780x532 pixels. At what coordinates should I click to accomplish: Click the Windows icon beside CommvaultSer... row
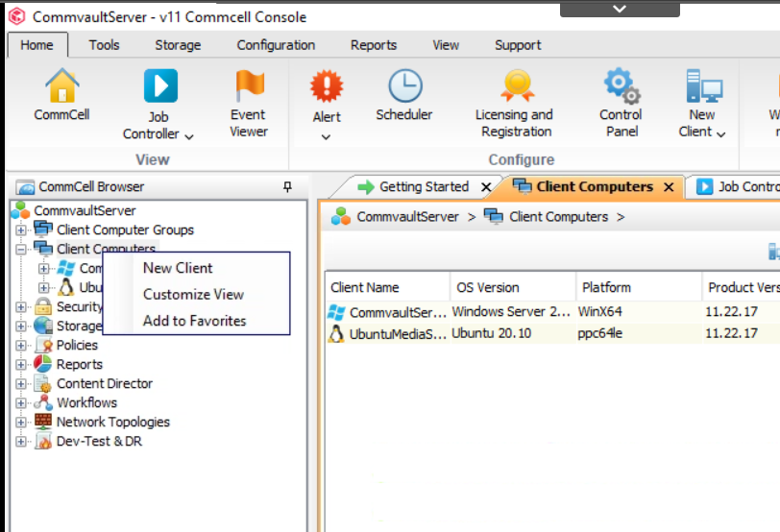click(336, 312)
